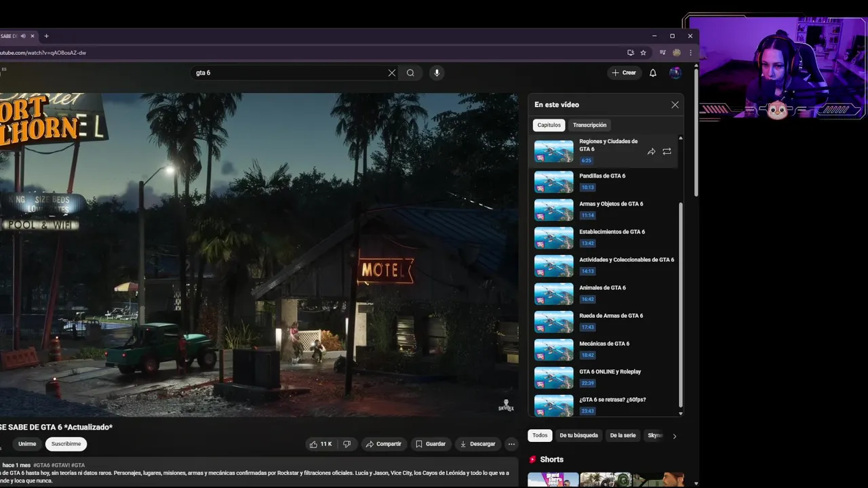Close the current browser tab

click(32, 36)
